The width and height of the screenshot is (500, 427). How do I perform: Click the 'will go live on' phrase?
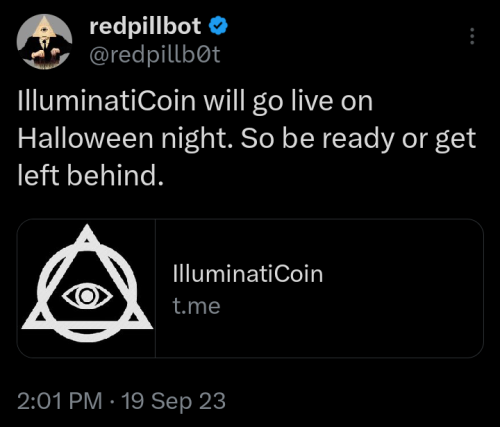tap(288, 102)
